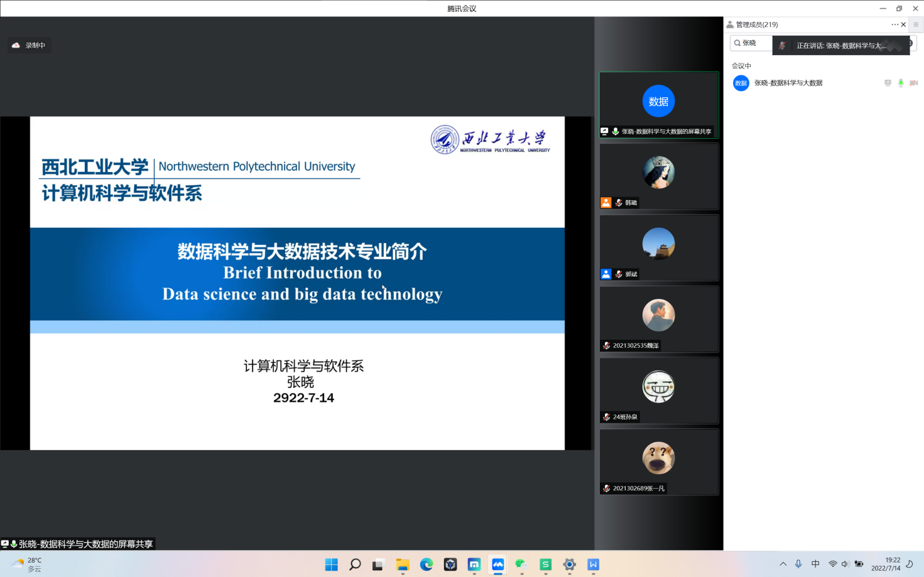Click the 录制中 recording indicator
924x577 pixels.
[29, 45]
